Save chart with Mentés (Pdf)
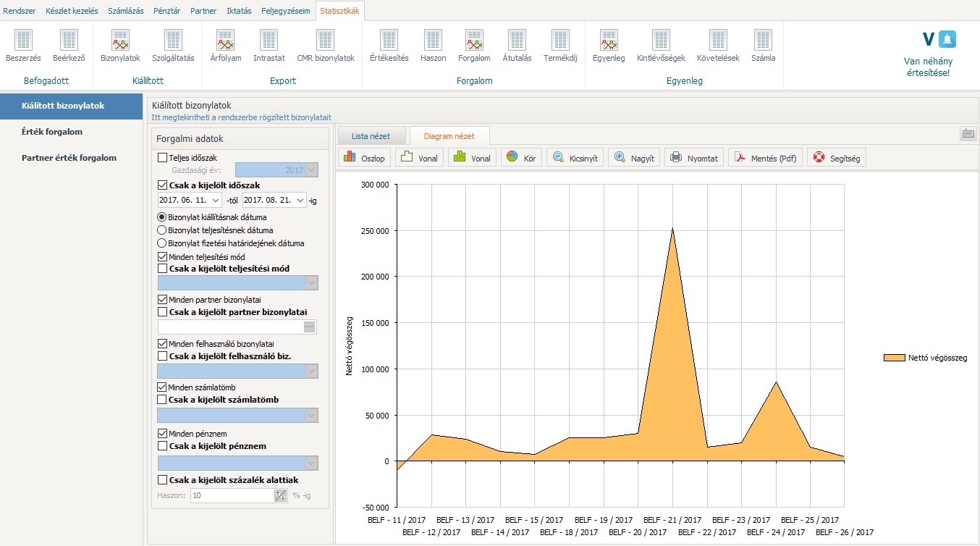Screen dimensions: 980x546 [766, 157]
